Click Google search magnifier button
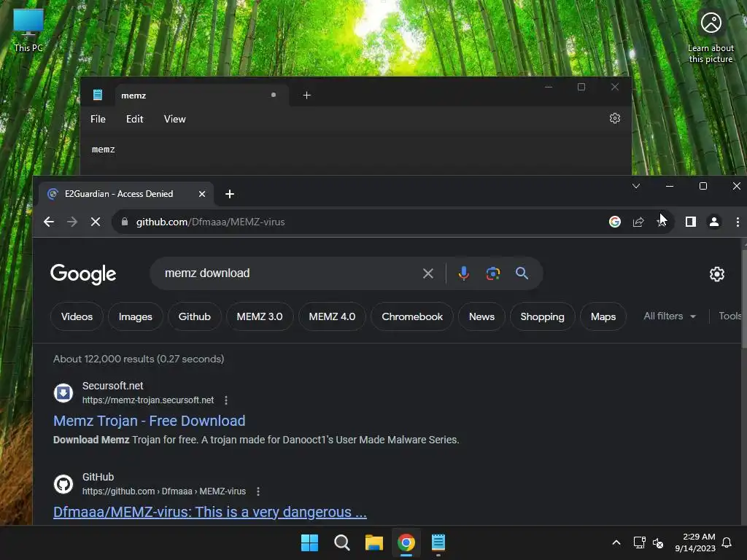Screen dimensions: 747x560 [522, 273]
